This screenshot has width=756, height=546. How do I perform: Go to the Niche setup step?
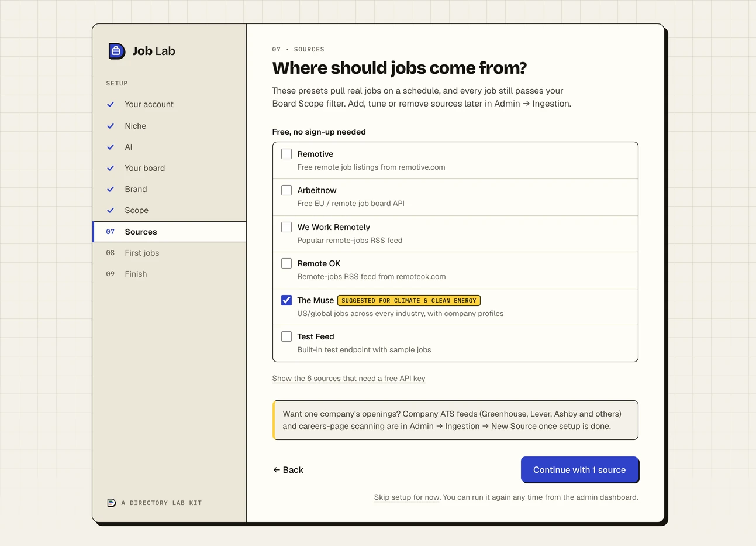[170, 126]
